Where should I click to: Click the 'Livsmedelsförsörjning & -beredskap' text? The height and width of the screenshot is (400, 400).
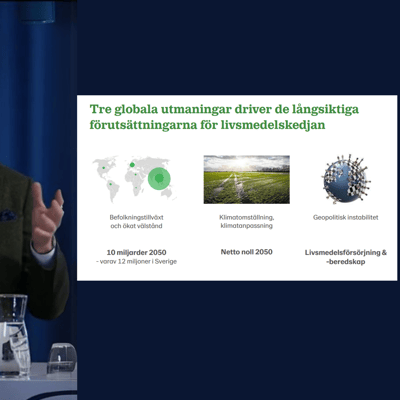(346, 257)
